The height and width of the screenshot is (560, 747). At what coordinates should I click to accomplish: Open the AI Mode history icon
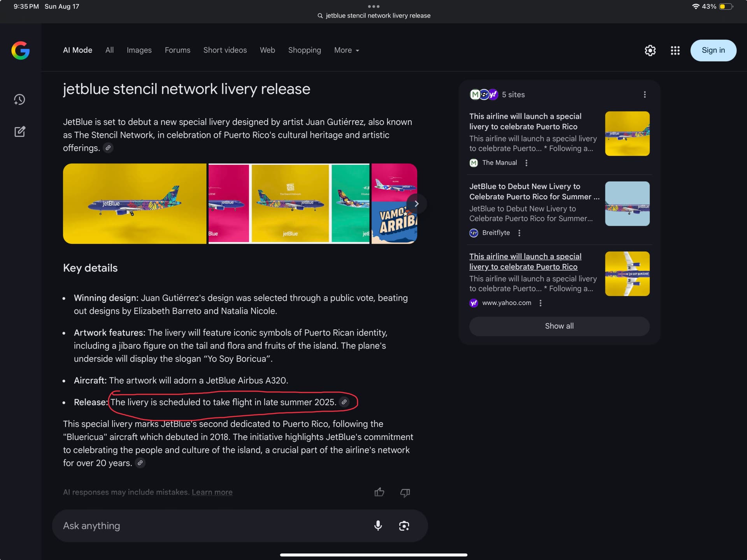[19, 100]
